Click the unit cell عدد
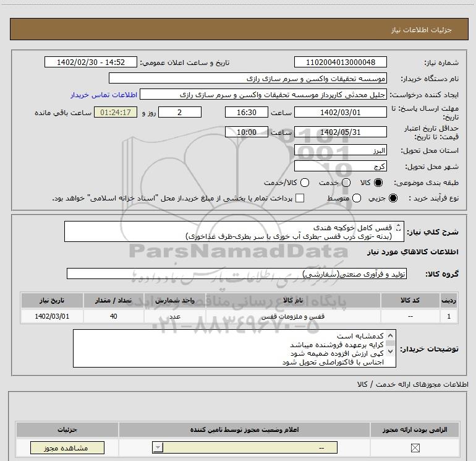Viewport: 476px width, 461px height. click(x=175, y=316)
